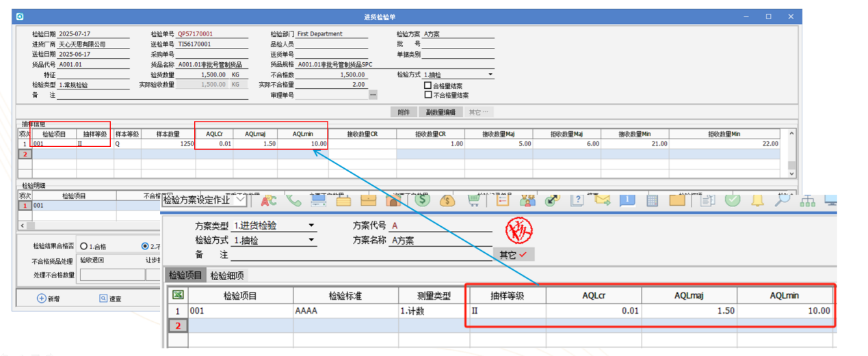Click the calculator icon in toolbar
This screenshot has height=356, width=868.
tap(652, 200)
